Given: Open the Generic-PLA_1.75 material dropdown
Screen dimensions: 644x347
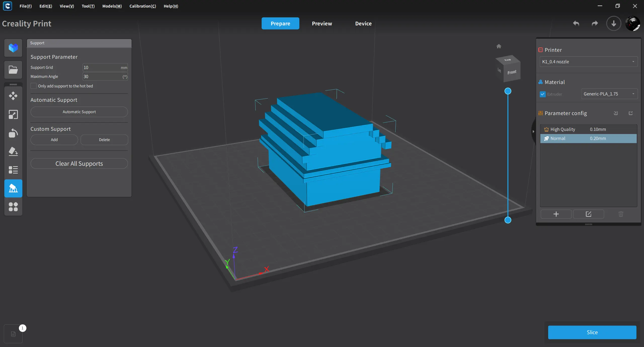Looking at the screenshot, I should click(609, 94).
